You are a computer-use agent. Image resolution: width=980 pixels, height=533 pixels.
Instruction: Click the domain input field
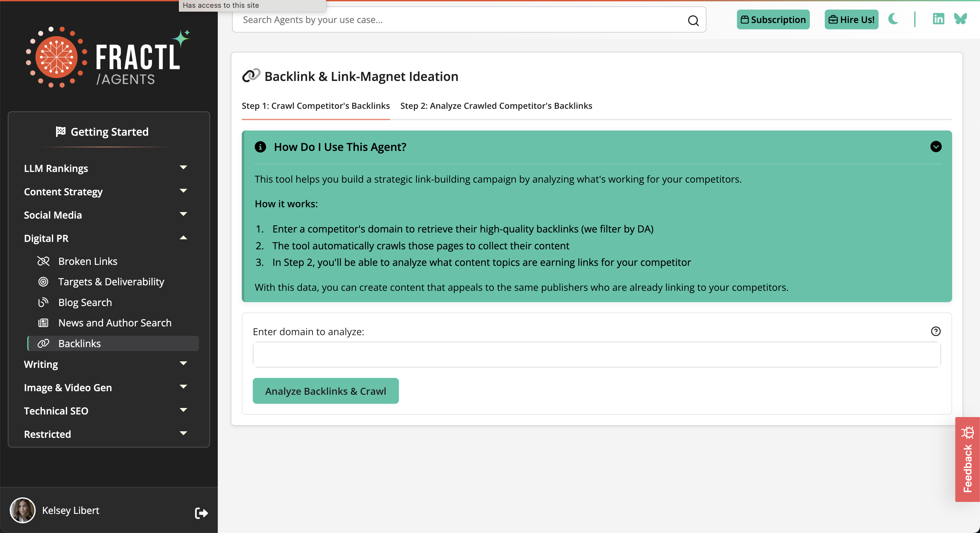click(x=595, y=354)
